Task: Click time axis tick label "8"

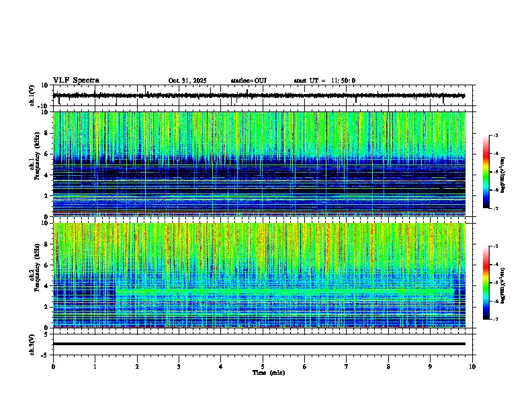Action: [388, 367]
